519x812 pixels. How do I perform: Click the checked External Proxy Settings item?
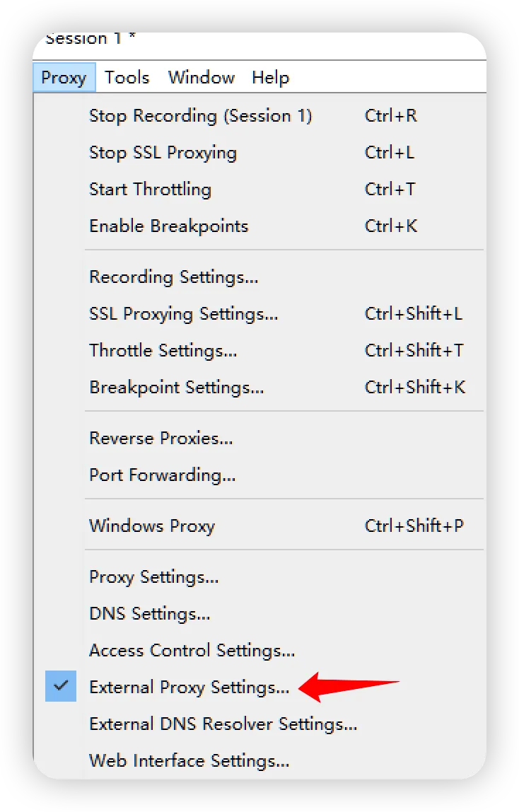coord(189,687)
